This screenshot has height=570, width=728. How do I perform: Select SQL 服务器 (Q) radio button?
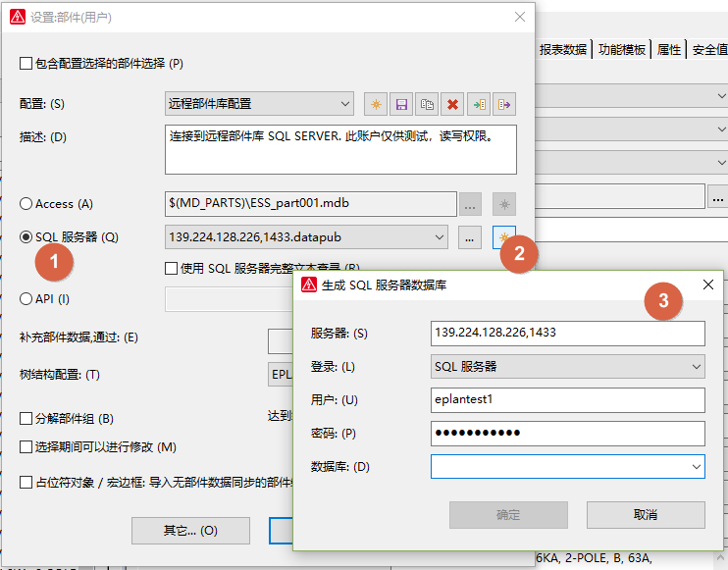click(26, 237)
